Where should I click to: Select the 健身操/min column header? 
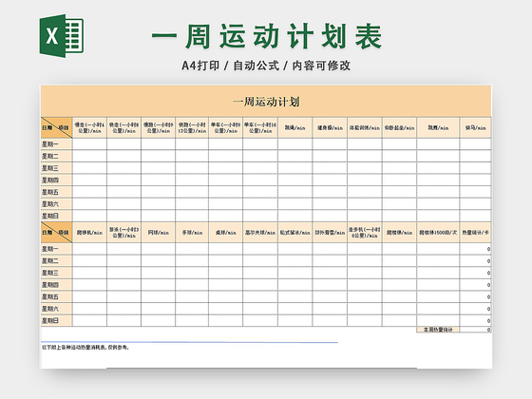pos(330,128)
